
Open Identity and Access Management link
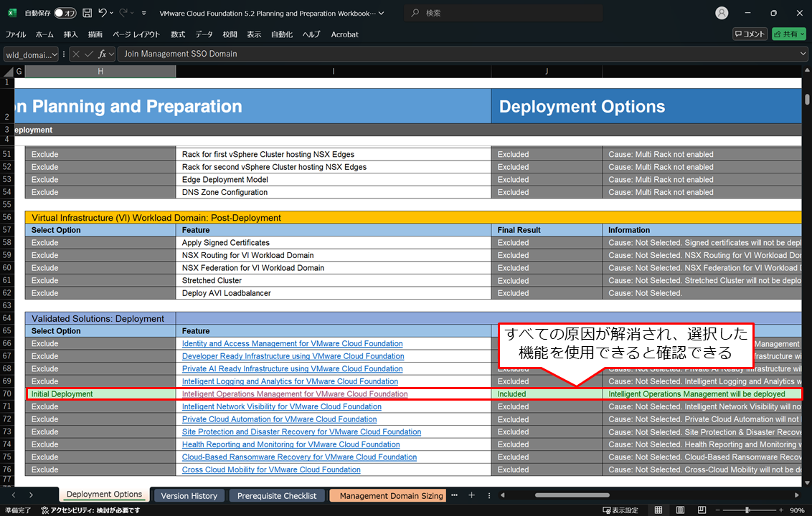292,344
